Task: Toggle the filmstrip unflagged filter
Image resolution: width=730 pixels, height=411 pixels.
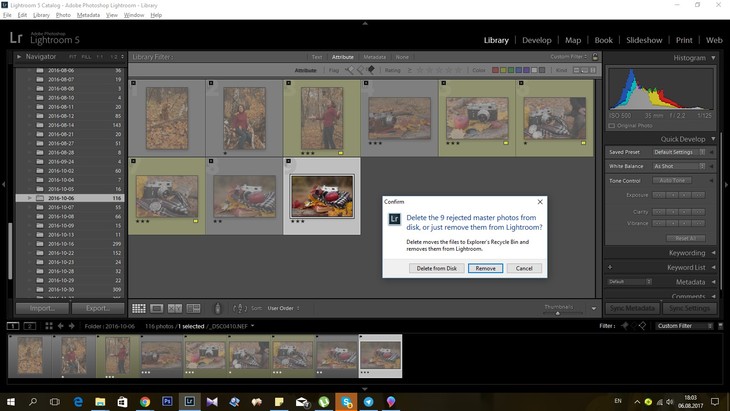Action: (634, 326)
